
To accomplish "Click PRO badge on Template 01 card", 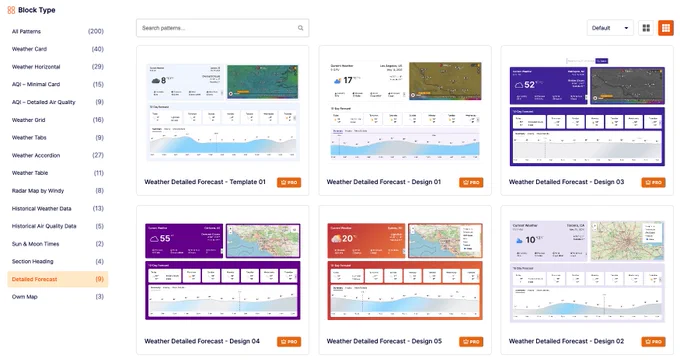I will tap(289, 183).
